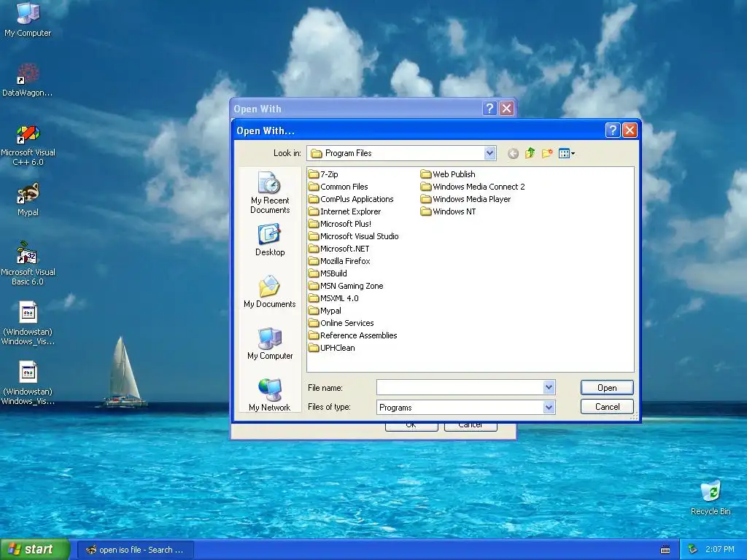This screenshot has height=560, width=747.
Task: Go to Desktop in places bar
Action: click(270, 241)
